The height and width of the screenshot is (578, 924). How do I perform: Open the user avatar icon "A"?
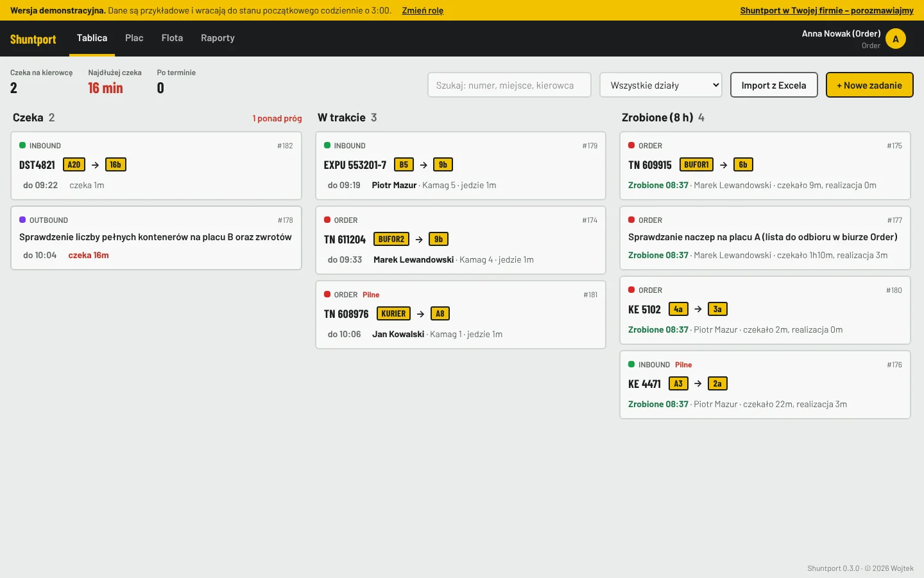[896, 39]
